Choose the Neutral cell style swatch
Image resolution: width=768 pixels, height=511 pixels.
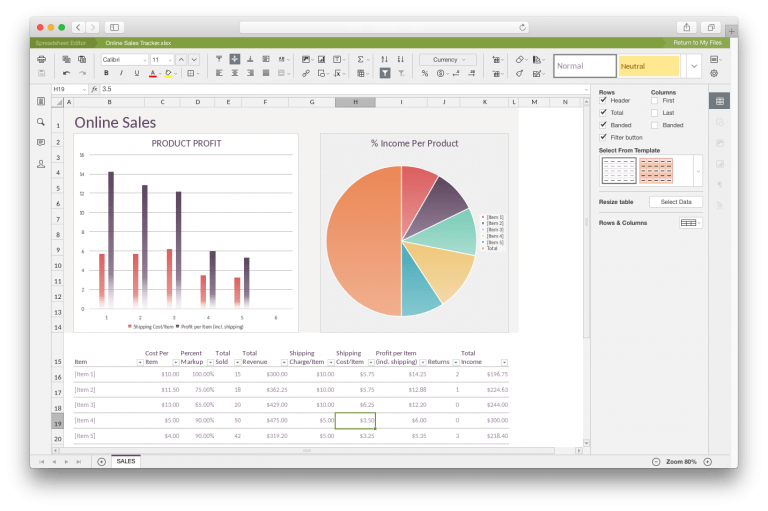pos(648,66)
